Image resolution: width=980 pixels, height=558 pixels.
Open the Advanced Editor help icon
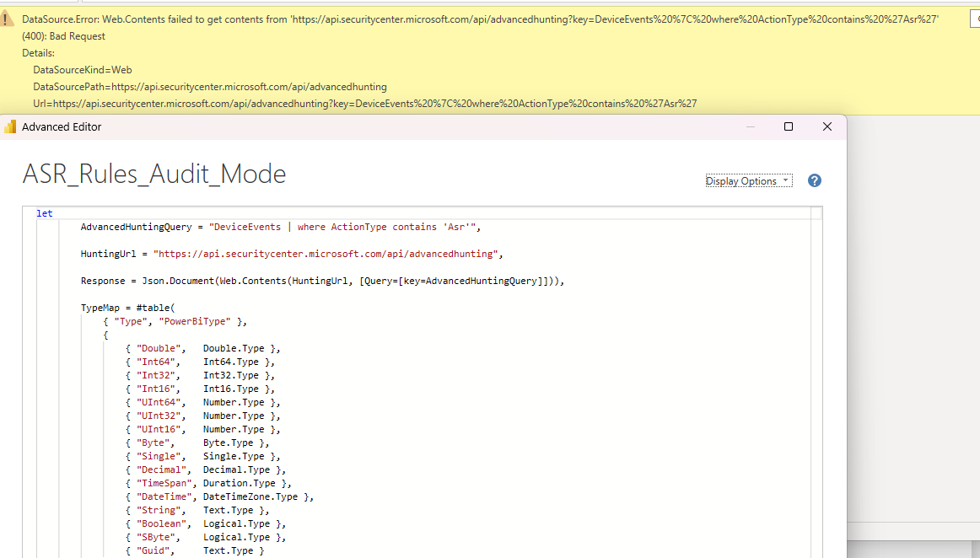pos(815,180)
